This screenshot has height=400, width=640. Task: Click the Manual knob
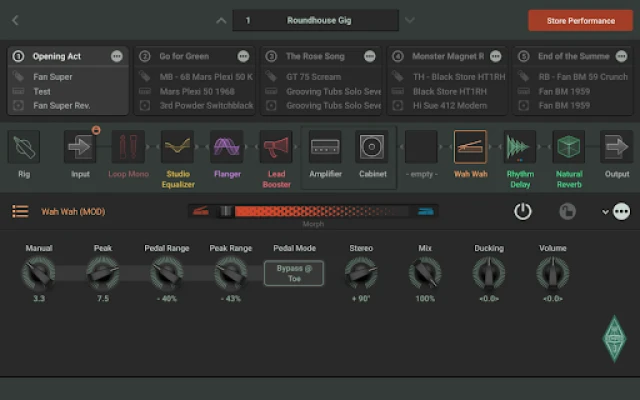[39, 273]
